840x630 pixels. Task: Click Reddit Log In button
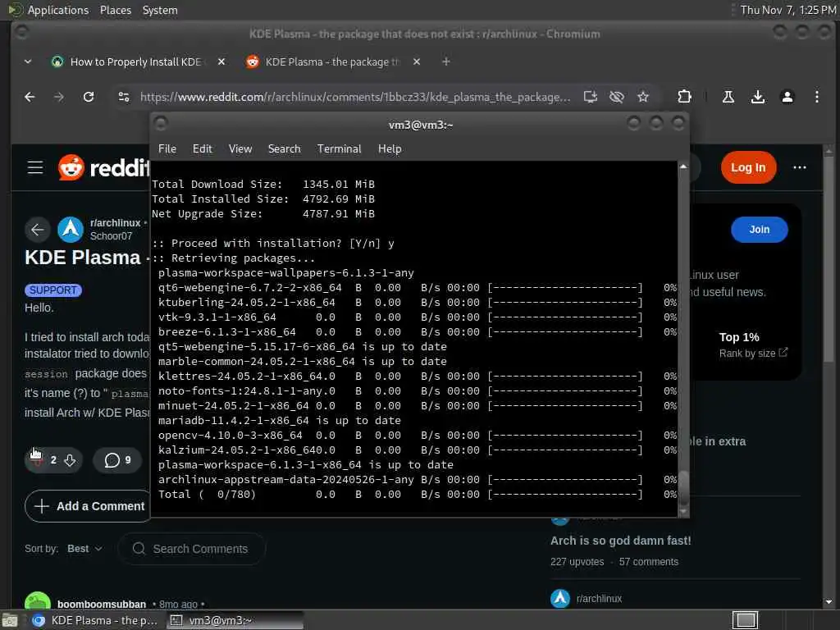click(748, 167)
